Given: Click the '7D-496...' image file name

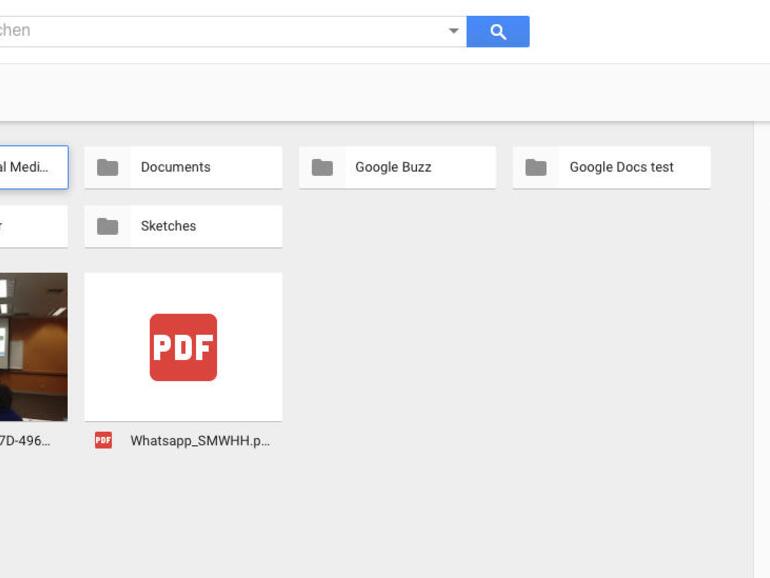Looking at the screenshot, I should coord(25,440).
